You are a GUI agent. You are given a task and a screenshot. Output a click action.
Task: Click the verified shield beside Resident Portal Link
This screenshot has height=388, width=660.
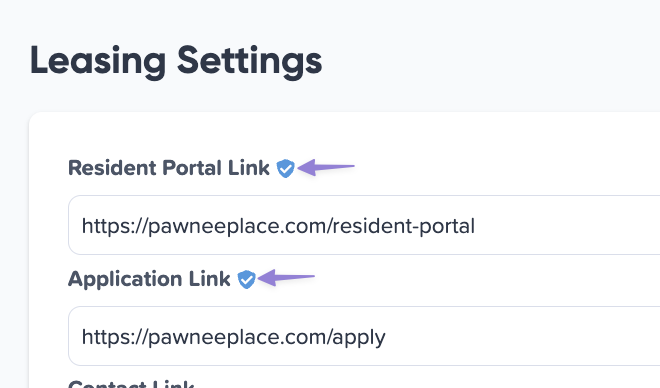click(x=285, y=168)
